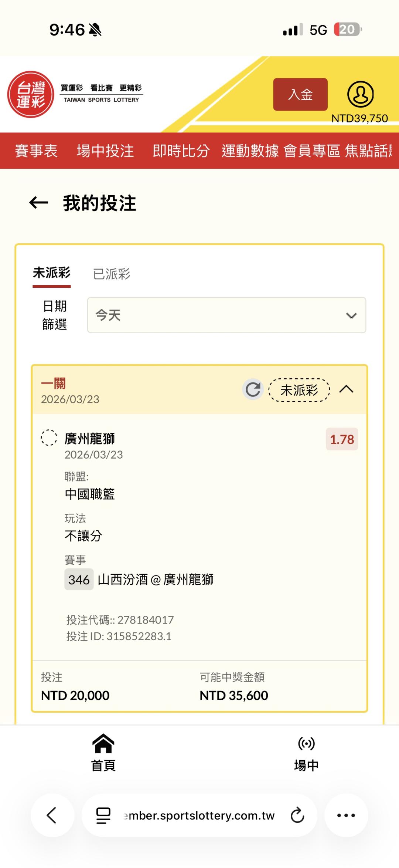Viewport: 399px width, 868px height.
Task: Collapse the 一關 bet card
Action: point(346,389)
